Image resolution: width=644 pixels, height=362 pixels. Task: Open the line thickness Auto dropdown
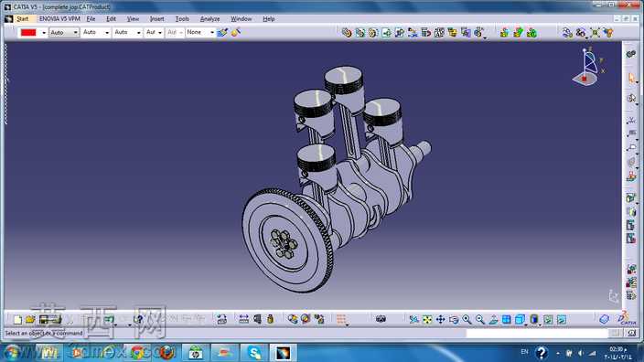(x=96, y=32)
